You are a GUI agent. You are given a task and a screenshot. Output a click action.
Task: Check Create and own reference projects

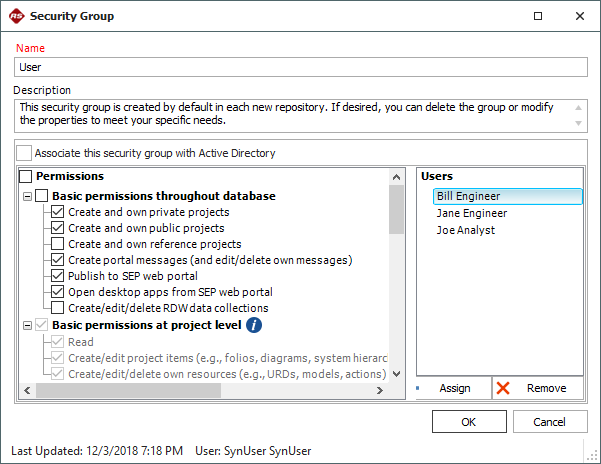click(x=58, y=244)
